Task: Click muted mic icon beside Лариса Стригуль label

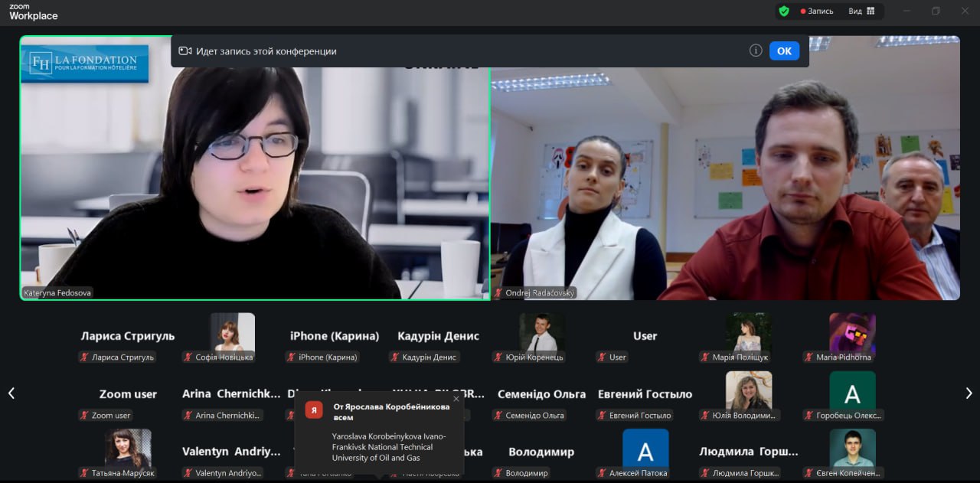Action: [x=84, y=357]
